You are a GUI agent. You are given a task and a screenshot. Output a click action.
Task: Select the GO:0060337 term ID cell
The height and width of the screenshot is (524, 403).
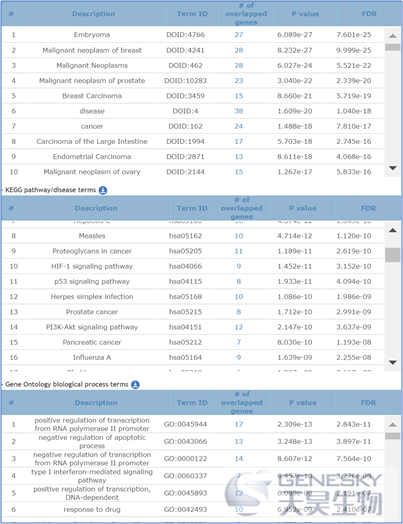coord(185,476)
